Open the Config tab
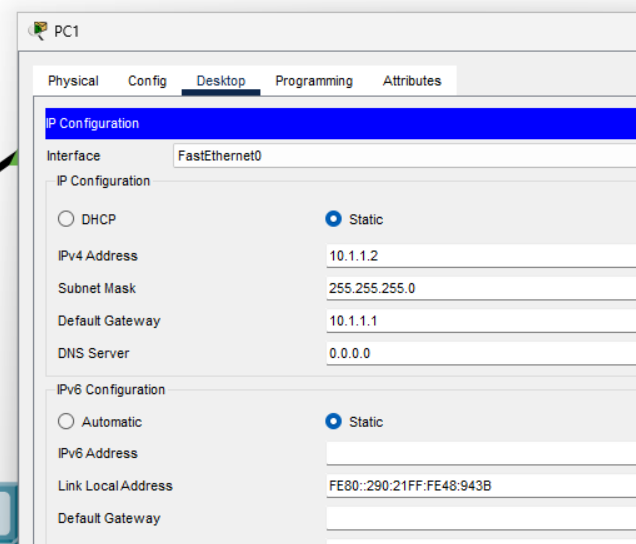The image size is (636, 544). 147,81
